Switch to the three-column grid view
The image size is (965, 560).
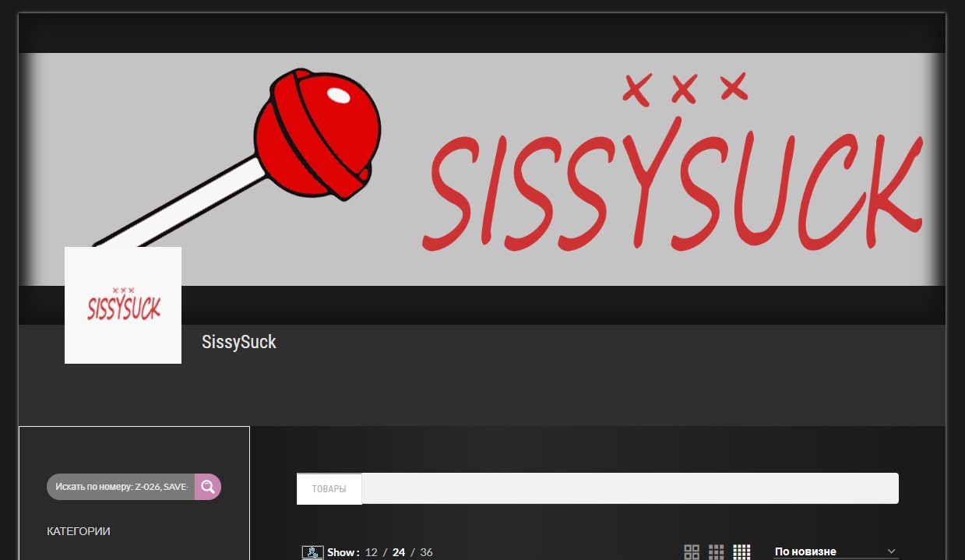[x=717, y=552]
